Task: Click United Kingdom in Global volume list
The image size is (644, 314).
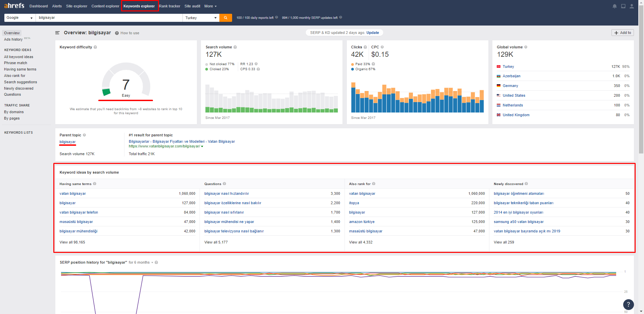Action: click(516, 115)
